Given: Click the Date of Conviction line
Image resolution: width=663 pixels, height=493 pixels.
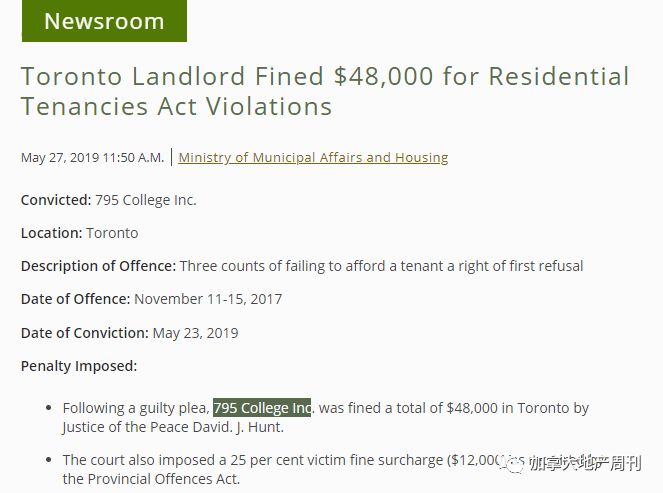Looking at the screenshot, I should click(x=129, y=333).
